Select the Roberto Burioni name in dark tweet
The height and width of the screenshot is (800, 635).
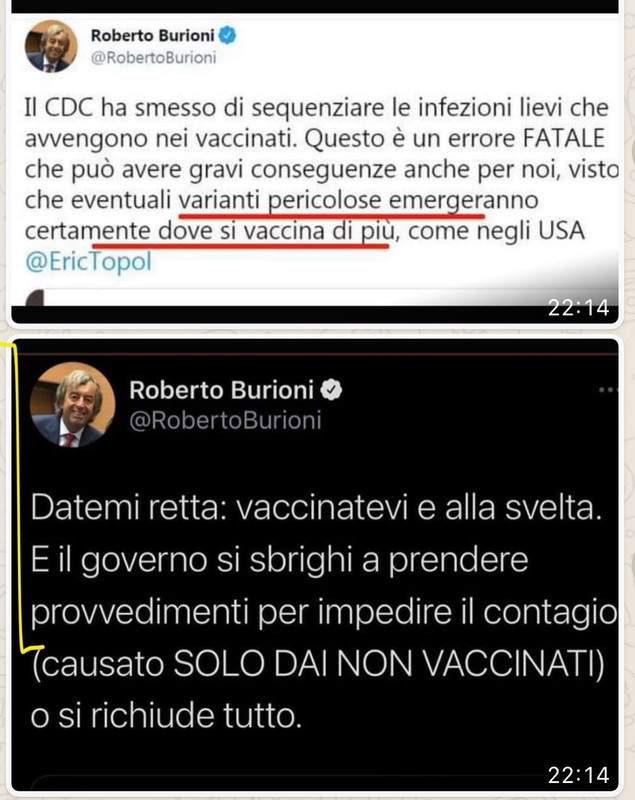click(x=221, y=390)
